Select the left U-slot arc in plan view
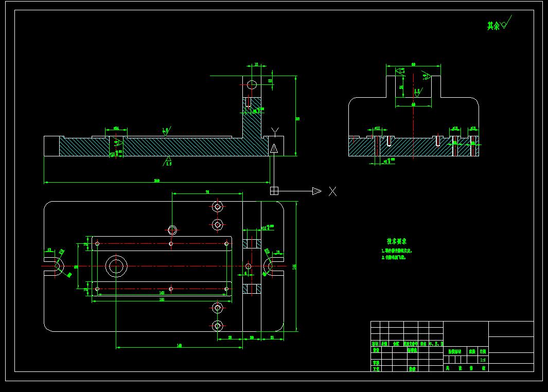This screenshot has width=548, height=392. pos(59,266)
